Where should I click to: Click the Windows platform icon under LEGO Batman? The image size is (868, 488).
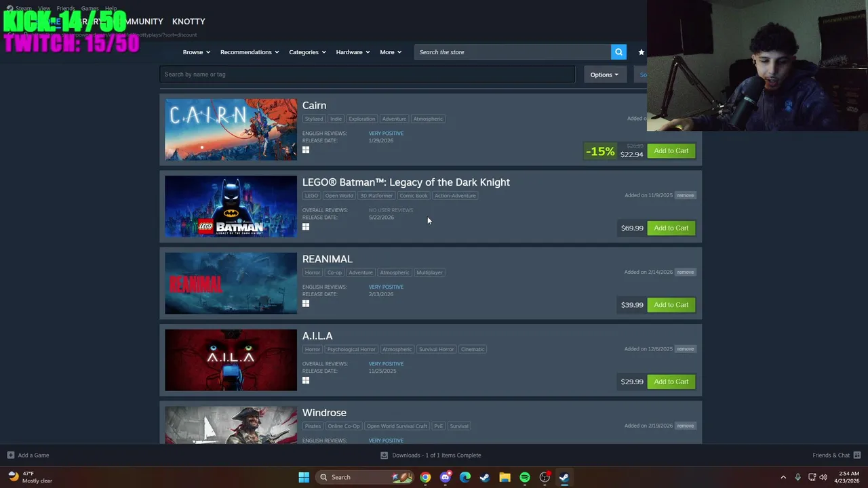[306, 227]
